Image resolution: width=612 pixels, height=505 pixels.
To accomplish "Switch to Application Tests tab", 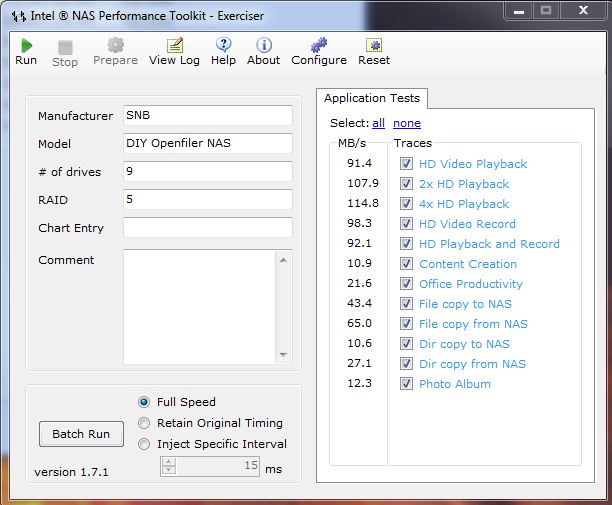I will coord(372,98).
